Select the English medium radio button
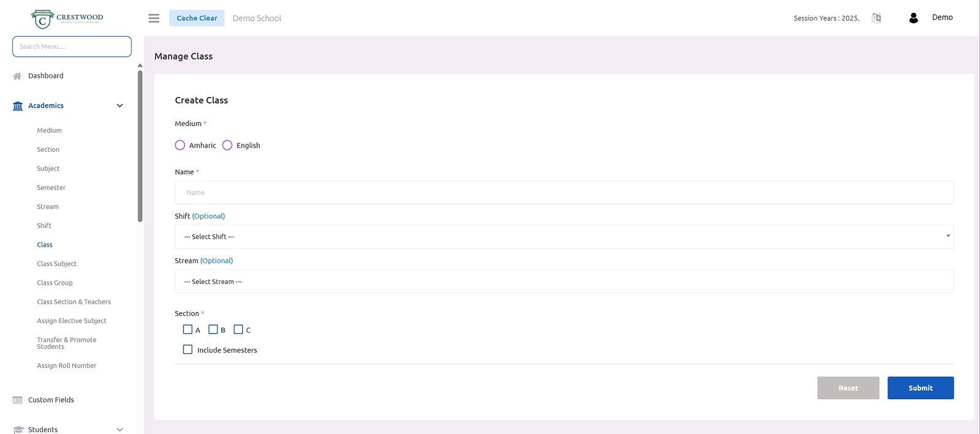 pos(227,145)
